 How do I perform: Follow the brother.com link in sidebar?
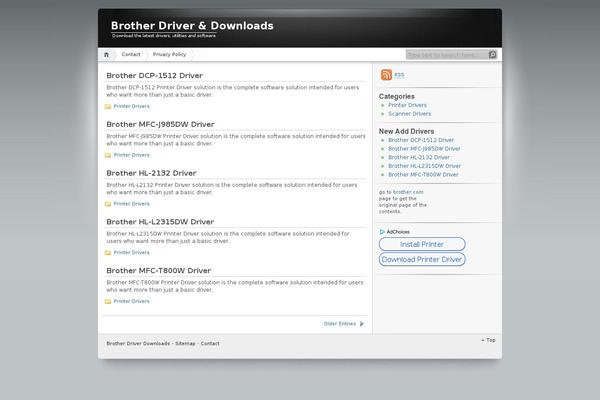408,192
